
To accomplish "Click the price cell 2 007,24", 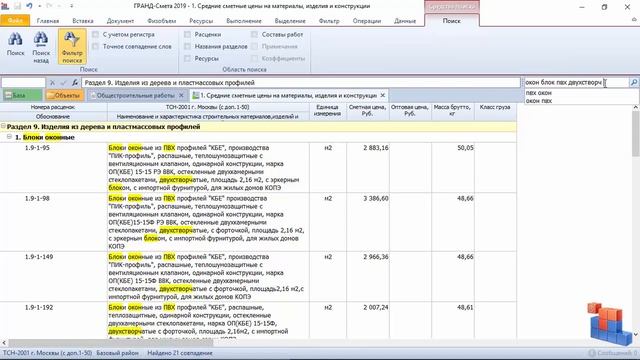I will (376, 307).
